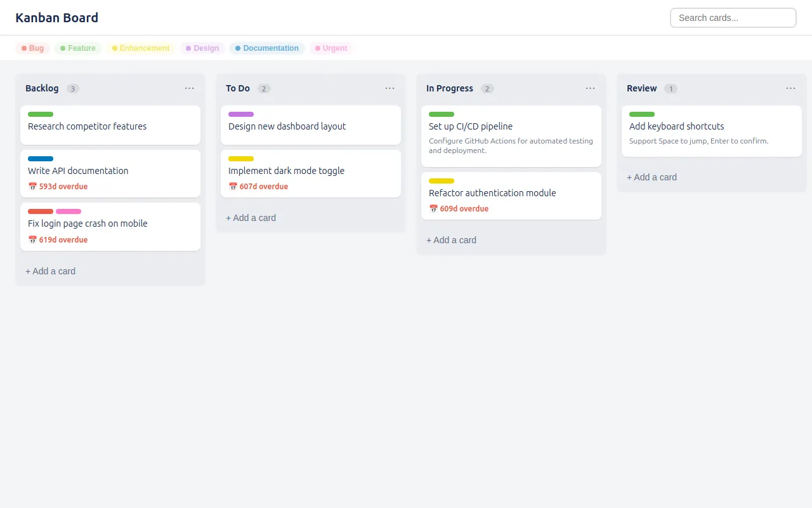Click calendar icon on Implement dark mode toggle card

pos(233,187)
